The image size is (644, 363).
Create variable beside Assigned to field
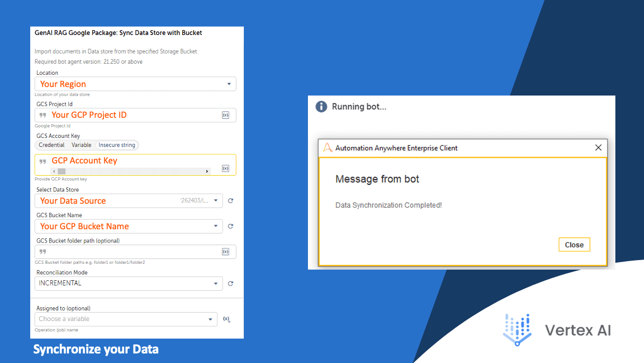tap(226, 319)
